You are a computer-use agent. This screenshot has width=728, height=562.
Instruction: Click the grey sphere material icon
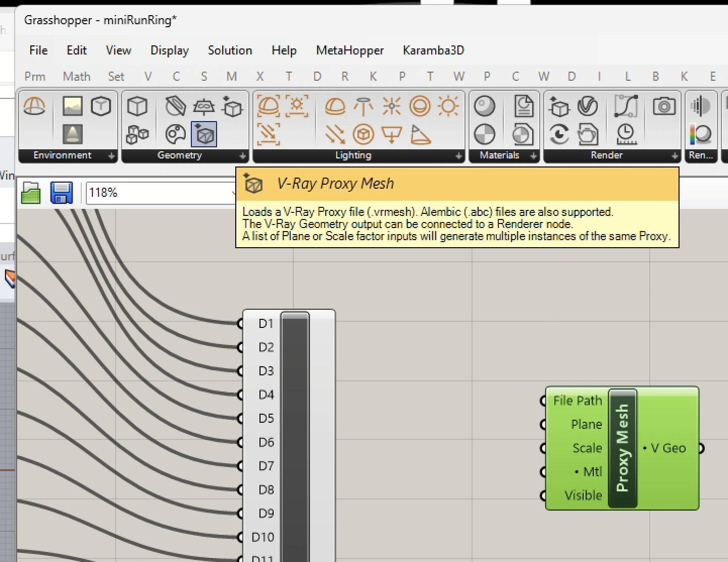pyautogui.click(x=485, y=106)
